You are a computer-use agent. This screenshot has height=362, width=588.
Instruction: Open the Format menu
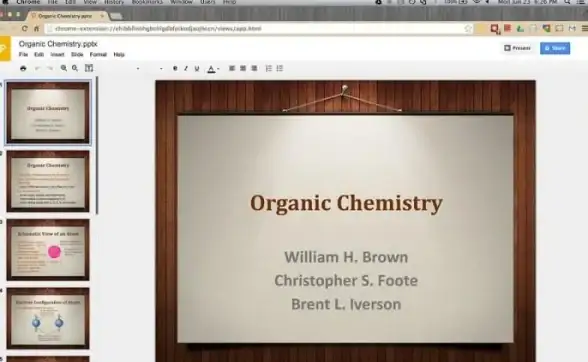[98, 54]
